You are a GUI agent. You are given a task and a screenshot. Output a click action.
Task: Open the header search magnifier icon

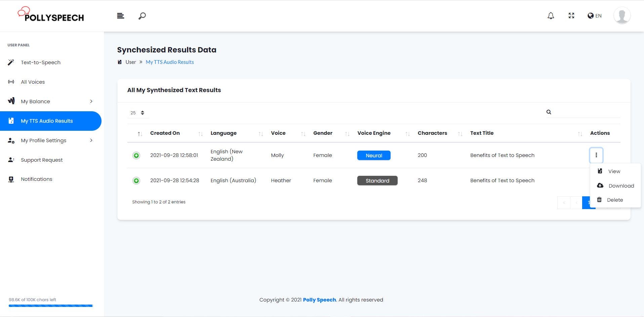point(142,16)
